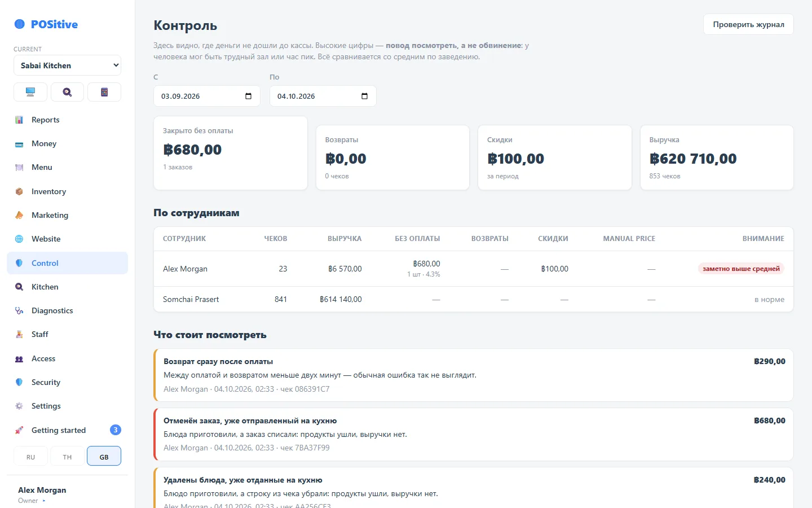The image size is (812, 508).
Task: Select the Somchai Prasert employee row
Action: 474,299
